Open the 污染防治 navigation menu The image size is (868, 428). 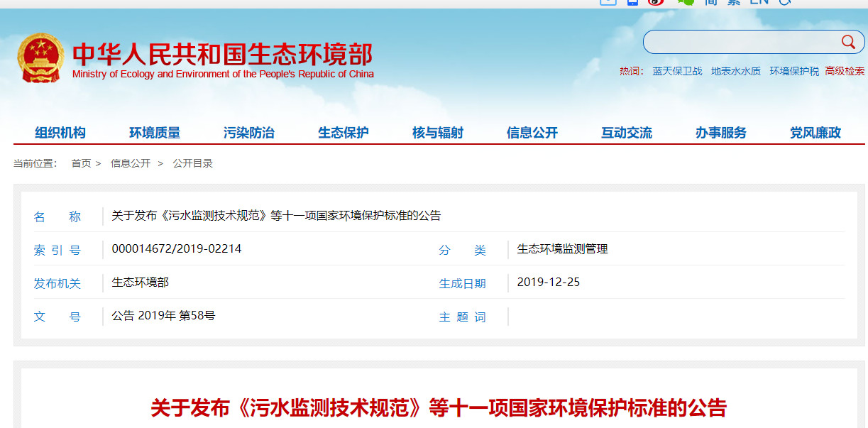point(248,132)
